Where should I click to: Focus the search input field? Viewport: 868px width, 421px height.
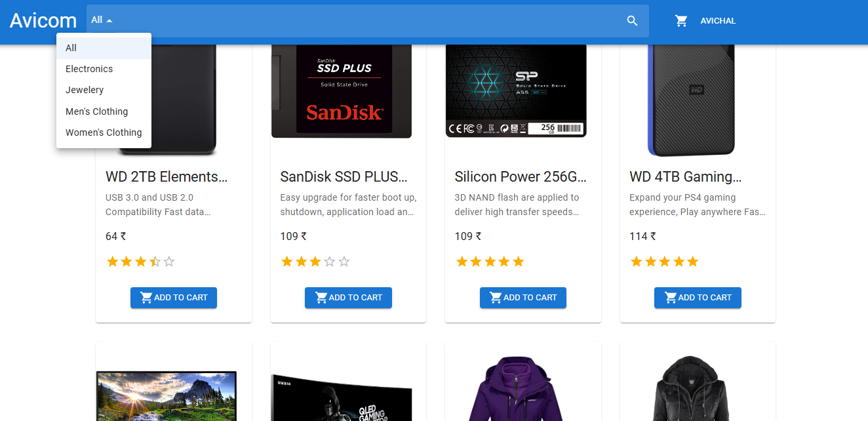(x=367, y=21)
